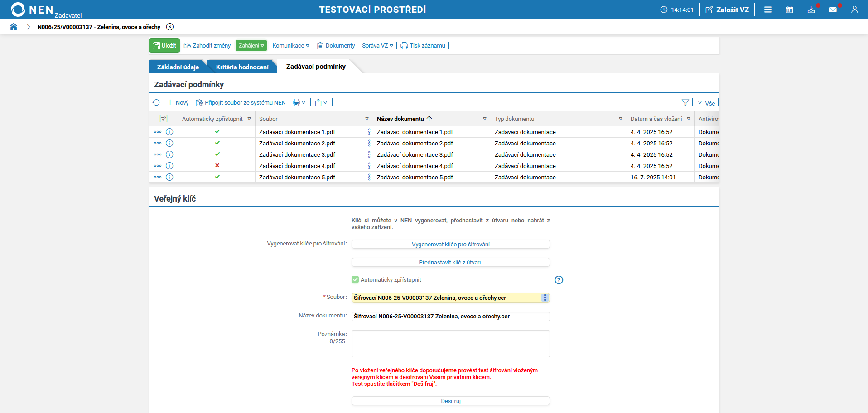868x413 pixels.
Task: Open the hamburger main menu
Action: tap(768, 10)
